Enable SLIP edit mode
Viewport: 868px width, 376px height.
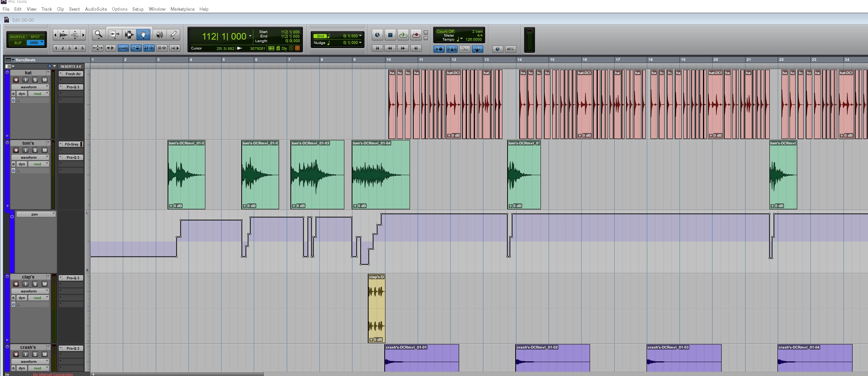click(18, 43)
